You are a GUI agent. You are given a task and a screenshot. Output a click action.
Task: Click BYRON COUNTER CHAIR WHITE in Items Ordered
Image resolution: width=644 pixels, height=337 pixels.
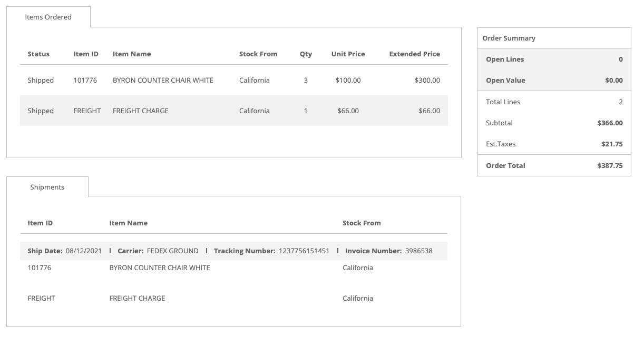click(x=163, y=81)
